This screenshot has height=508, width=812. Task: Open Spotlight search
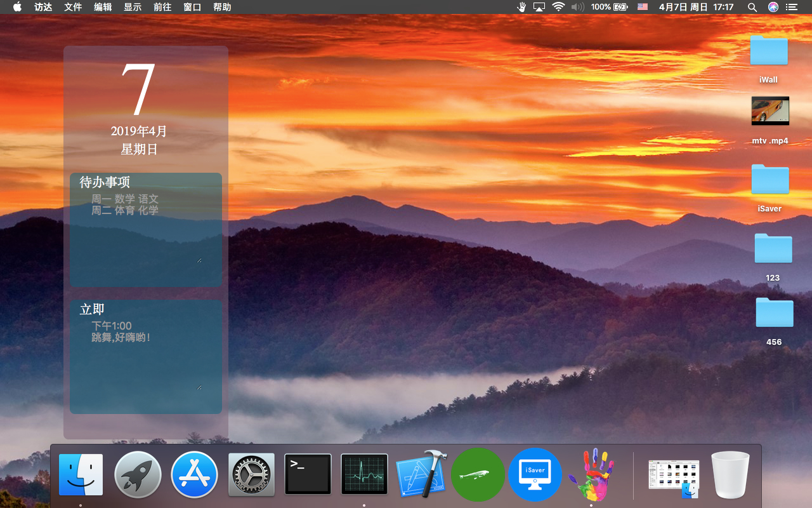click(752, 7)
